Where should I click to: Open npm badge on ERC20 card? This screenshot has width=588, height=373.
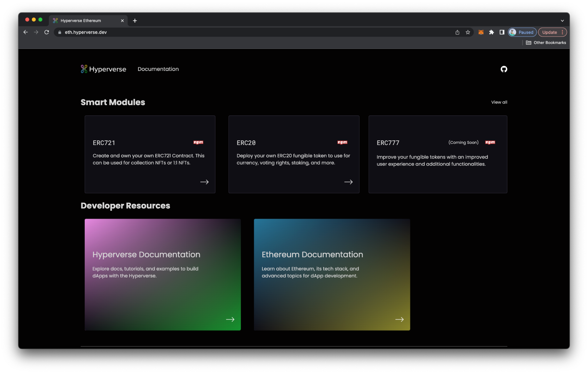(x=342, y=142)
